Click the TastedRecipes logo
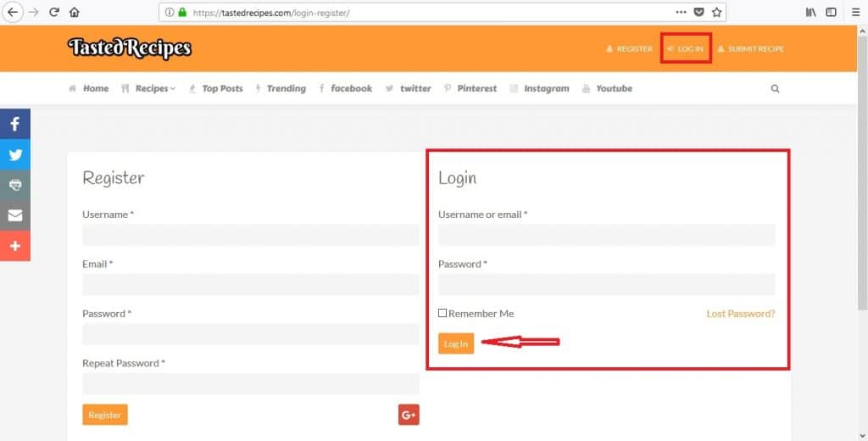This screenshot has height=441, width=868. 130,48
